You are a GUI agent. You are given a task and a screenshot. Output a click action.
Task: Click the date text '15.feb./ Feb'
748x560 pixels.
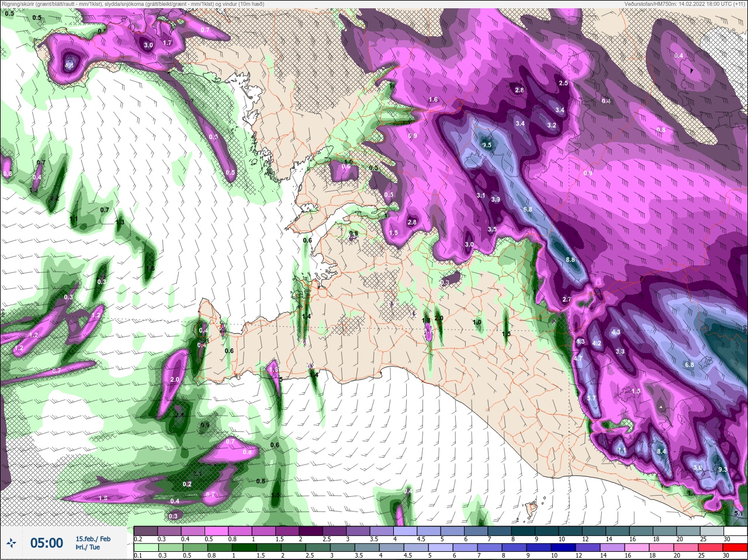93,538
